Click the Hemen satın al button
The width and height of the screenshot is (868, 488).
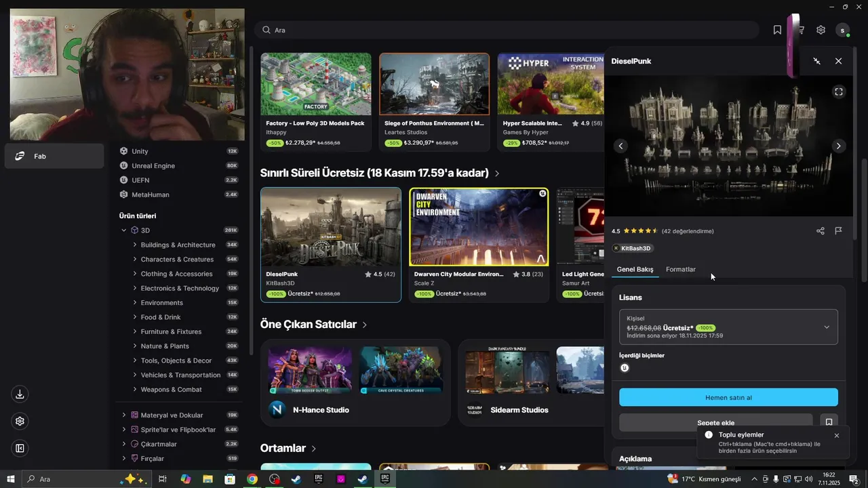728,397
